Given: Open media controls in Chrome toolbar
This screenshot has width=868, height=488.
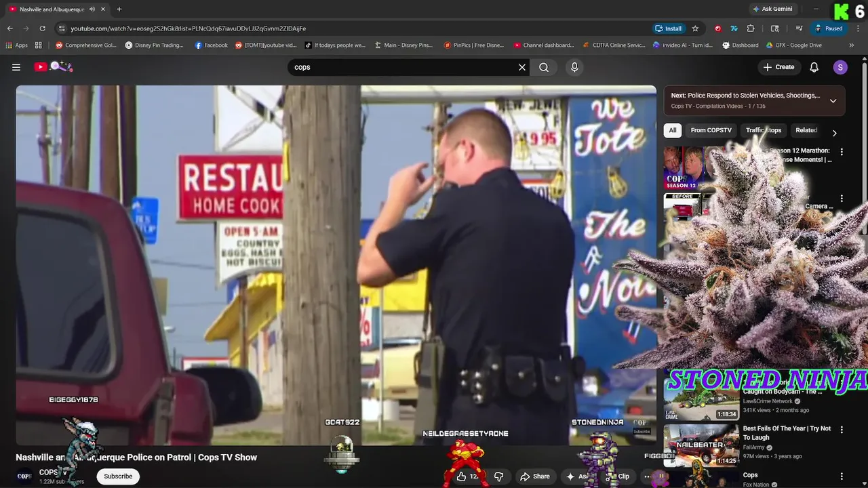Looking at the screenshot, I should click(800, 28).
